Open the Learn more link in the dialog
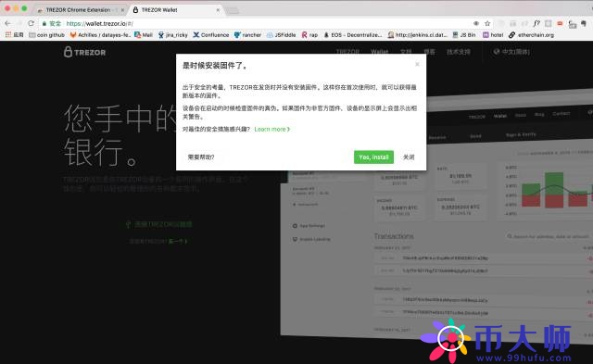This screenshot has width=593, height=364. click(271, 130)
